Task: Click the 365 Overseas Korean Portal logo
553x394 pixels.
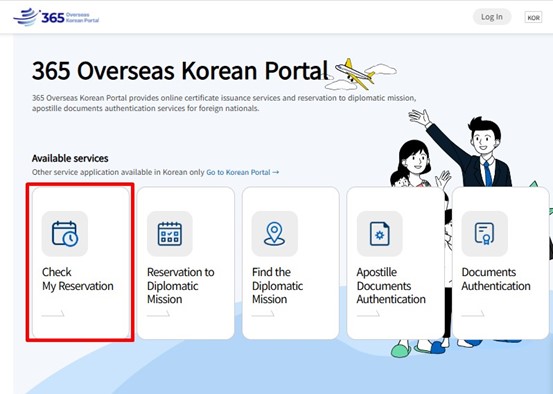Action: click(56, 17)
